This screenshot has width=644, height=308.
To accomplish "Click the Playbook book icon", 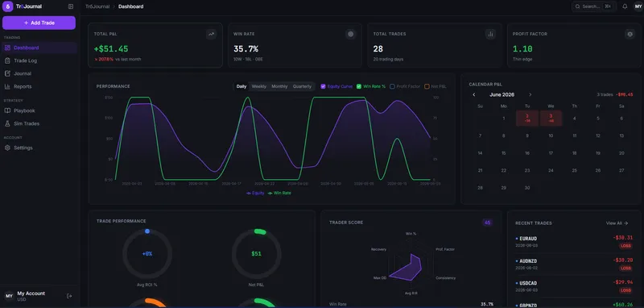I will click(x=7, y=110).
